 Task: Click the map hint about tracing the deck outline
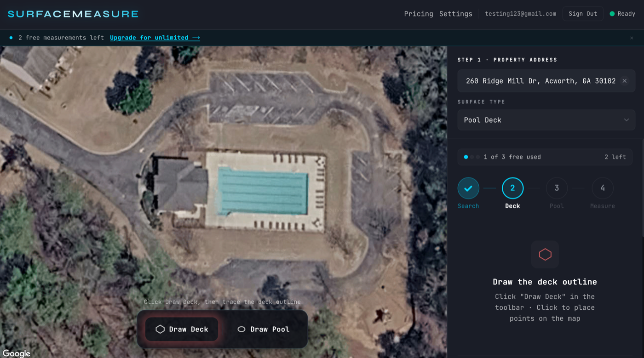(x=222, y=302)
